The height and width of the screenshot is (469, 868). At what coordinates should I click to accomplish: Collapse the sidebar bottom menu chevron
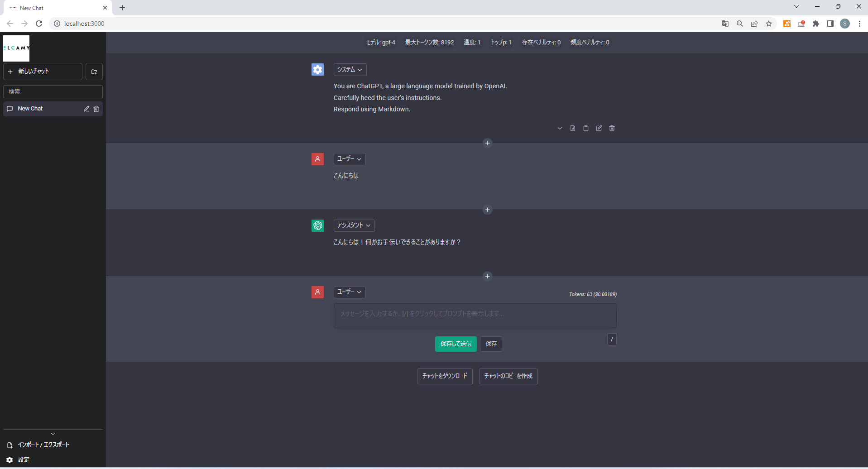(53, 434)
